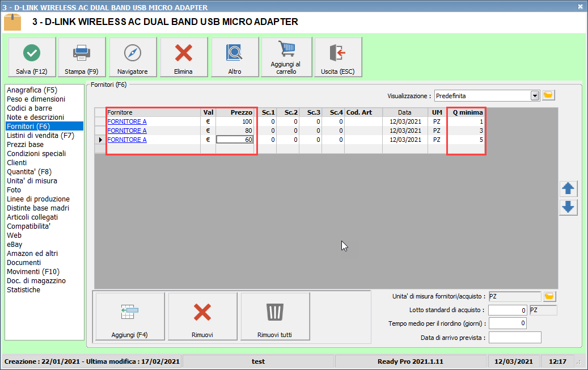Image resolution: width=588 pixels, height=370 pixels.
Task: Click the Data cell in price 80 row
Action: tap(405, 131)
